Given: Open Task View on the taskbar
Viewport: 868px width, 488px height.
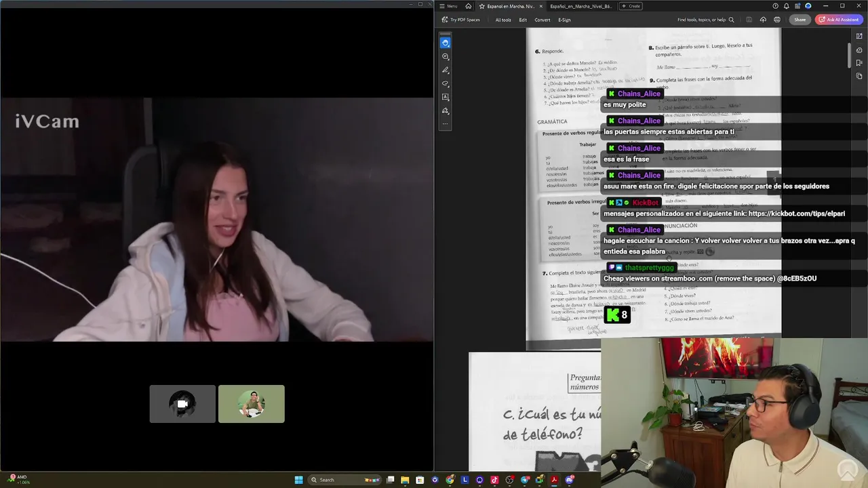Looking at the screenshot, I should (391, 480).
